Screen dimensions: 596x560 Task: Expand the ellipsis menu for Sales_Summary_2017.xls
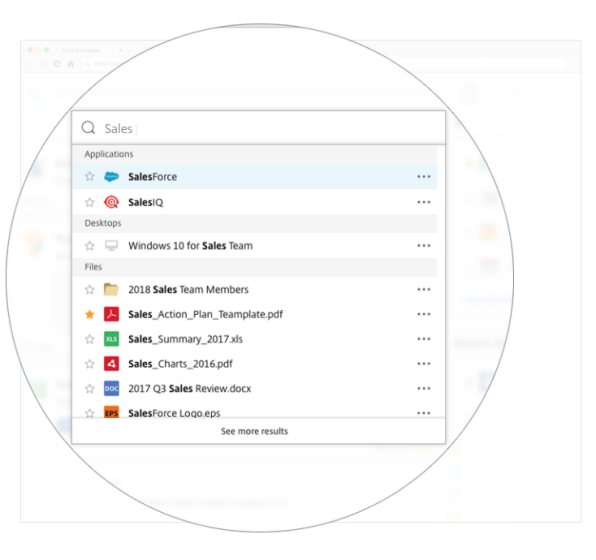click(424, 339)
